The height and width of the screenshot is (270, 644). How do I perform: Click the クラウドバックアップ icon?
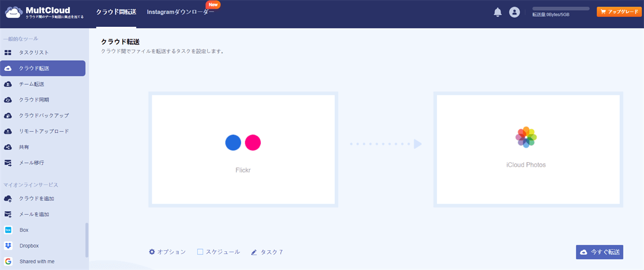coord(8,115)
